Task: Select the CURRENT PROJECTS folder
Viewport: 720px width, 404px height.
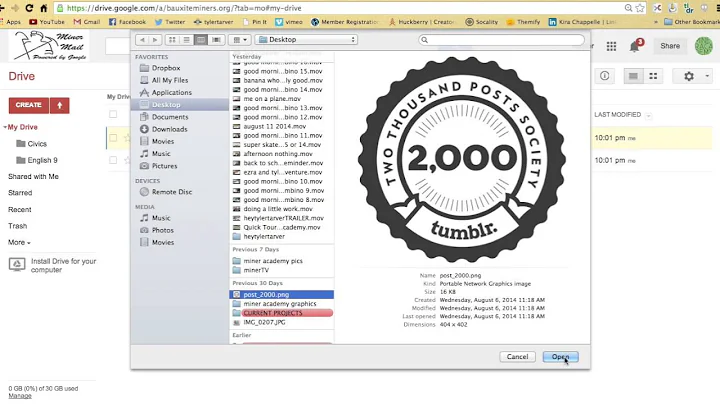Action: tap(281, 313)
